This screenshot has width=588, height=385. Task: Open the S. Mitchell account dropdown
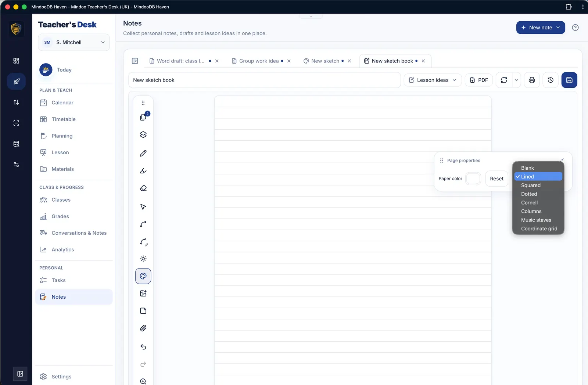pyautogui.click(x=74, y=42)
